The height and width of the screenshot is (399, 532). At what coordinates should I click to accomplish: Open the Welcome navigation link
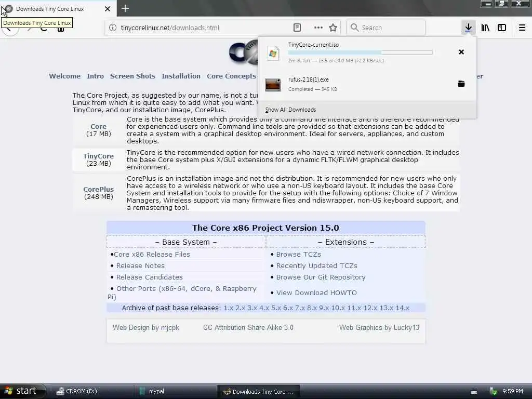tap(64, 76)
